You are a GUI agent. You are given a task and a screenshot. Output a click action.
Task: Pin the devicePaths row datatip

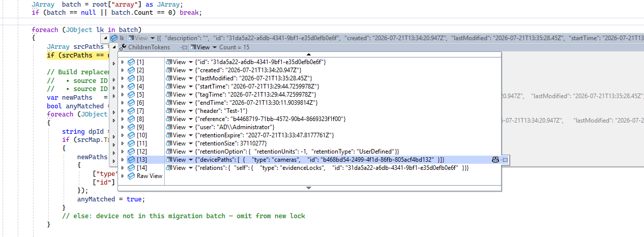(x=504, y=160)
